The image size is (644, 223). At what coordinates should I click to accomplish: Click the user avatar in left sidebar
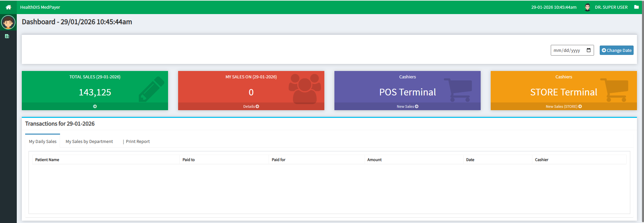tap(8, 22)
